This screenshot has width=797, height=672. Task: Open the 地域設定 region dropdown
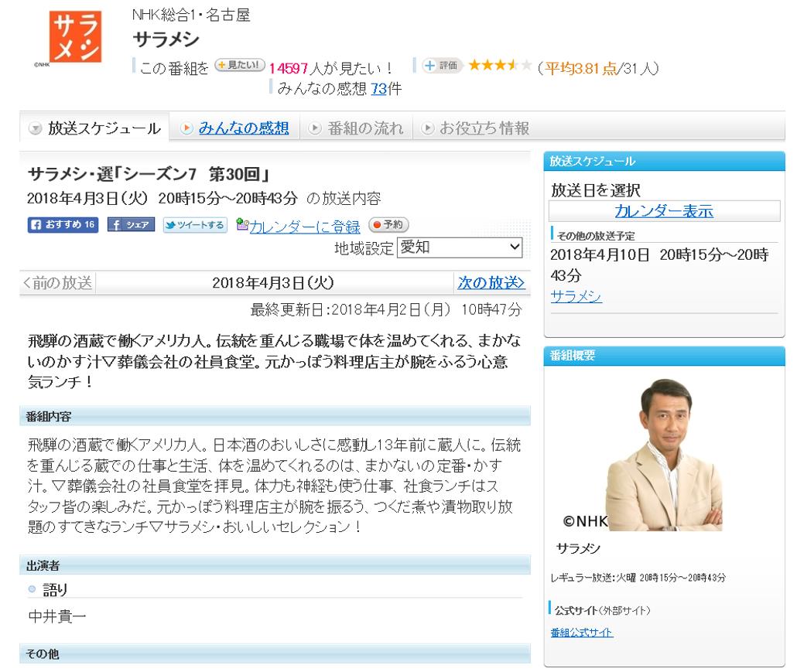pos(460,247)
